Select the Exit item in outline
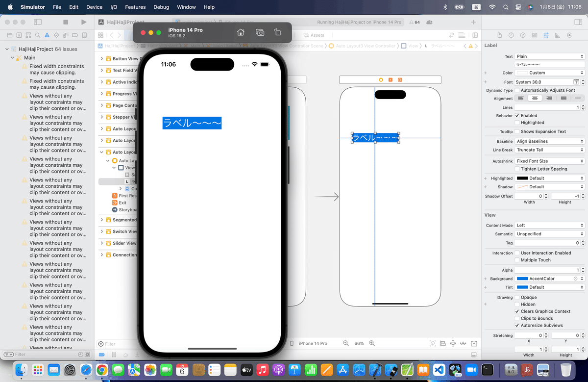This screenshot has width=588, height=382. tap(119, 203)
